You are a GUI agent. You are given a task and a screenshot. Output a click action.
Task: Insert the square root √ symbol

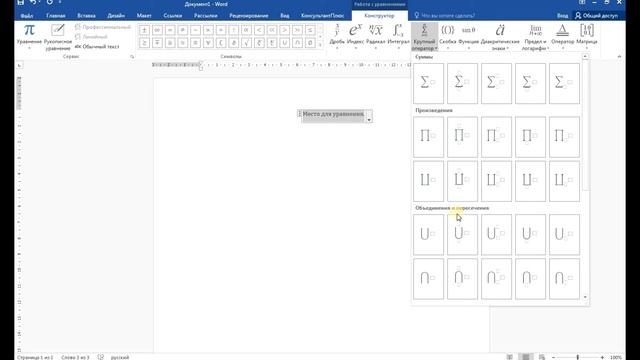[x=247, y=42]
